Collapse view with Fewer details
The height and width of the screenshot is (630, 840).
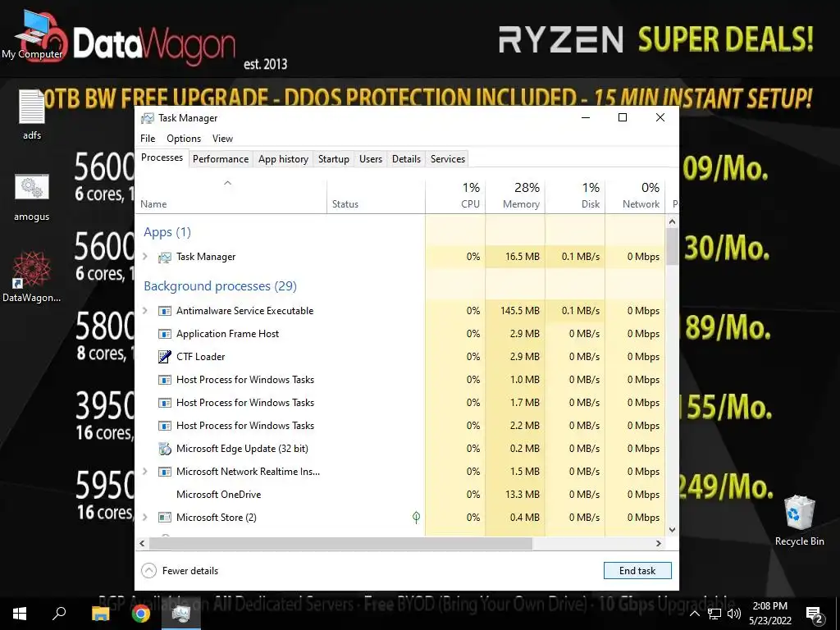[180, 571]
